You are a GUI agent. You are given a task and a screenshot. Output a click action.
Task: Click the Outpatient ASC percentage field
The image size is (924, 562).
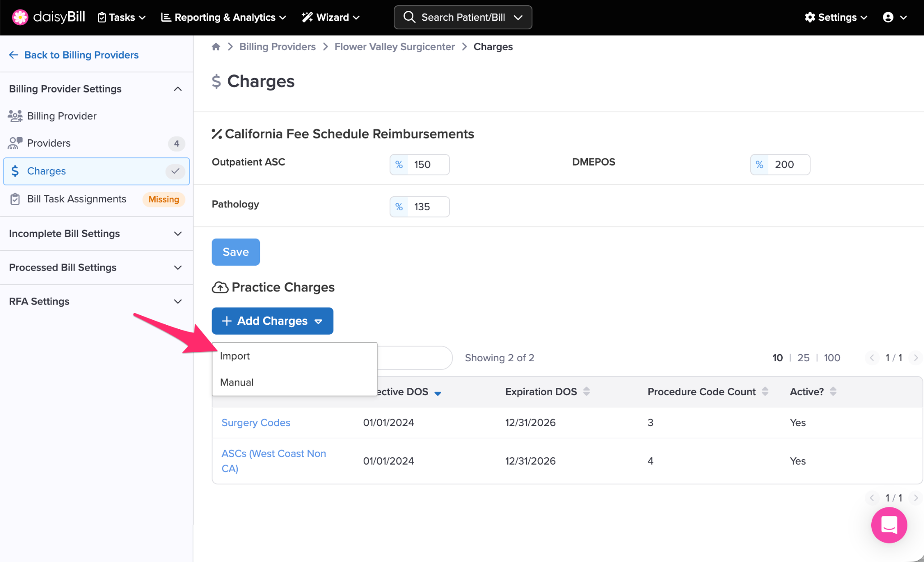428,165
